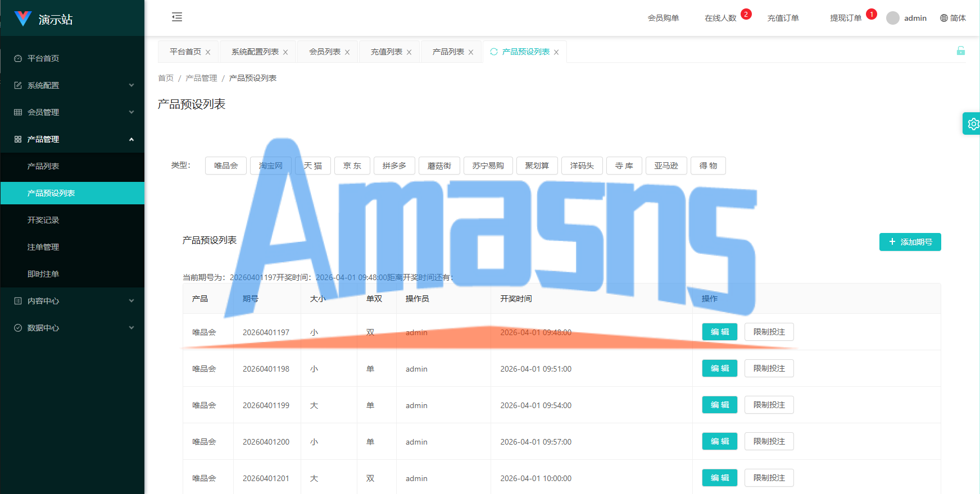
Task: Click the admin avatar icon
Action: [x=893, y=18]
